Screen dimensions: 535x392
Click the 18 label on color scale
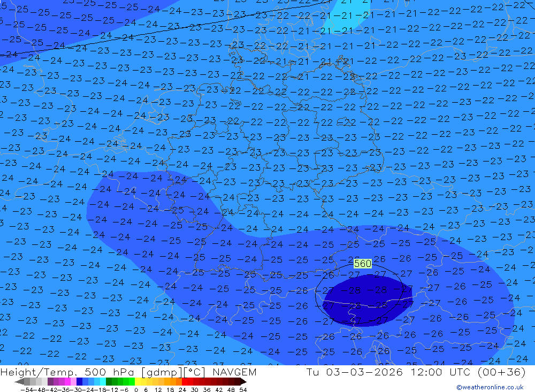(170, 390)
